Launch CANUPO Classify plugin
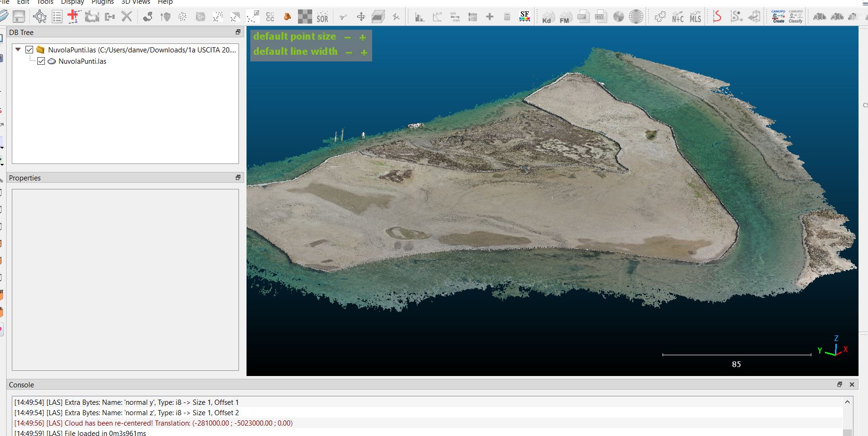This screenshot has height=436, width=868. [796, 16]
